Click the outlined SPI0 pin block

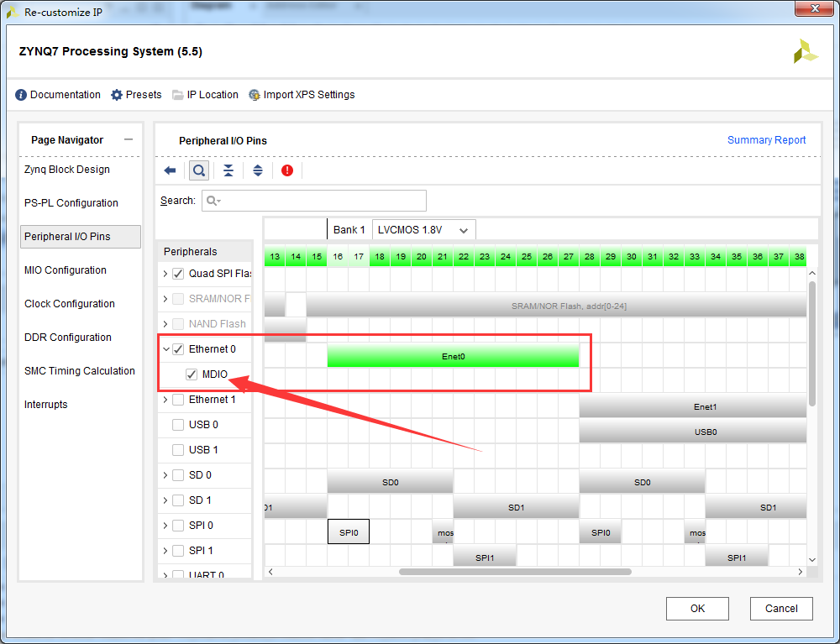pos(349,532)
